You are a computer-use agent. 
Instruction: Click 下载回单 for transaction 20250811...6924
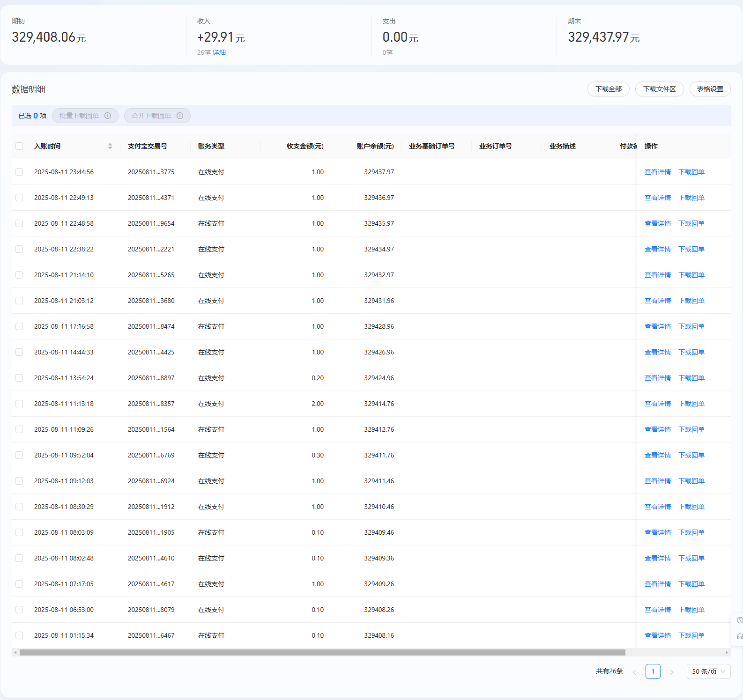coord(691,481)
